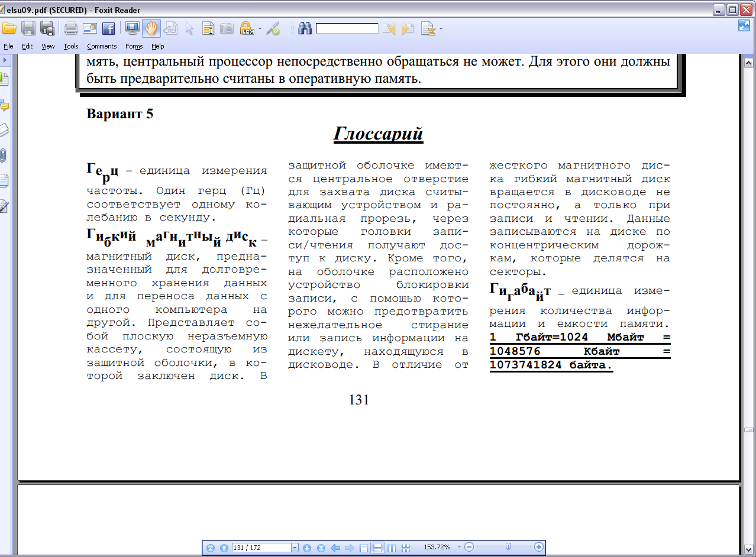Click the RMS padlock security icon

[x=247, y=28]
